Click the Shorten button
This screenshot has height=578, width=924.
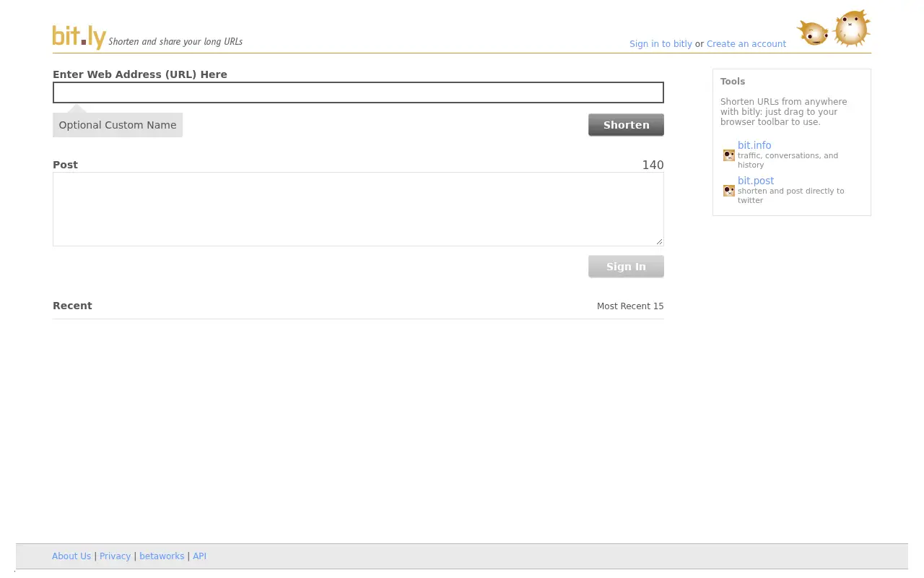tap(626, 125)
